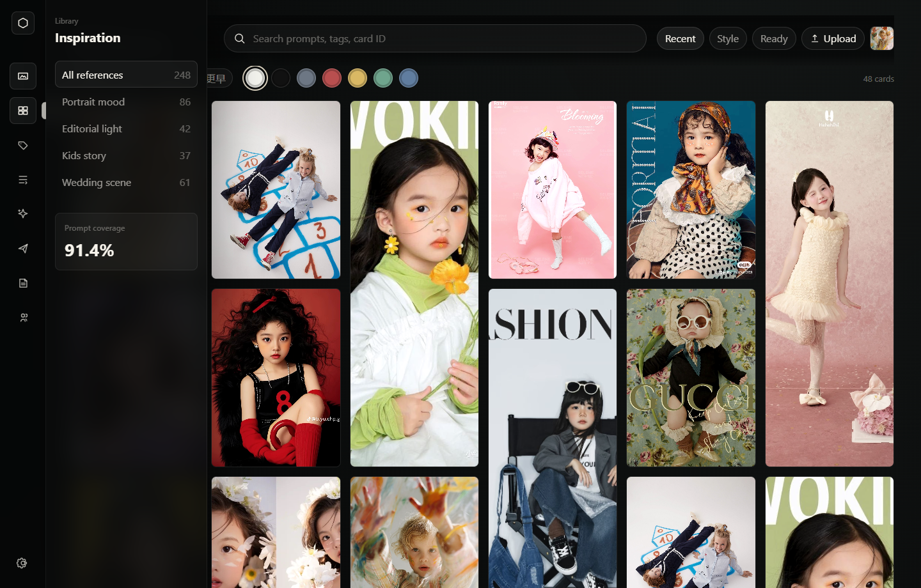921x588 pixels.
Task: Select the All references category
Action: (x=126, y=75)
